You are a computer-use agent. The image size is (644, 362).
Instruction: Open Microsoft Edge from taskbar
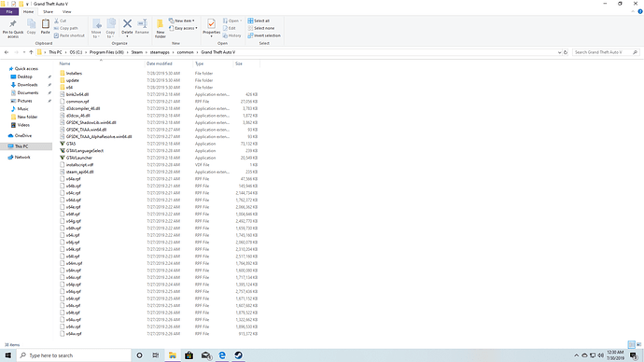pos(222,355)
